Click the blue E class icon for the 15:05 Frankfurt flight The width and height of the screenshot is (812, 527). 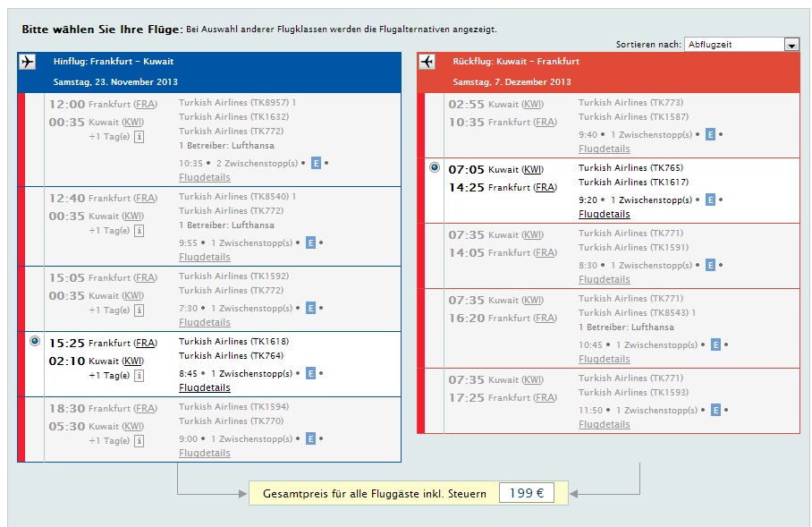point(310,309)
